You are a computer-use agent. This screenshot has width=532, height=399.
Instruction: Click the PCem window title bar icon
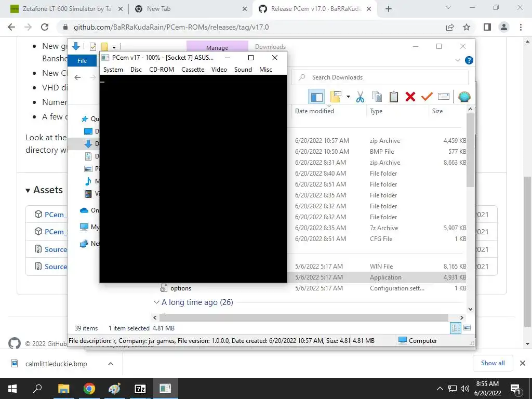(x=105, y=57)
